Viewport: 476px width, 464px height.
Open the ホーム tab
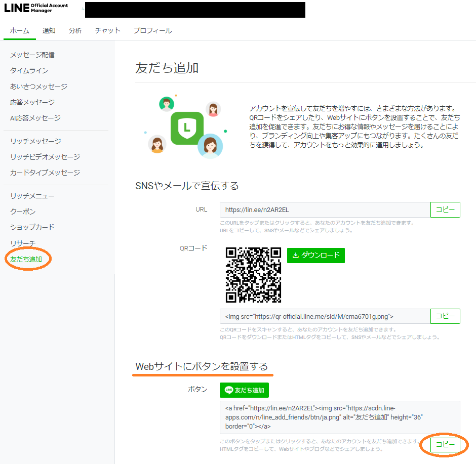point(19,31)
